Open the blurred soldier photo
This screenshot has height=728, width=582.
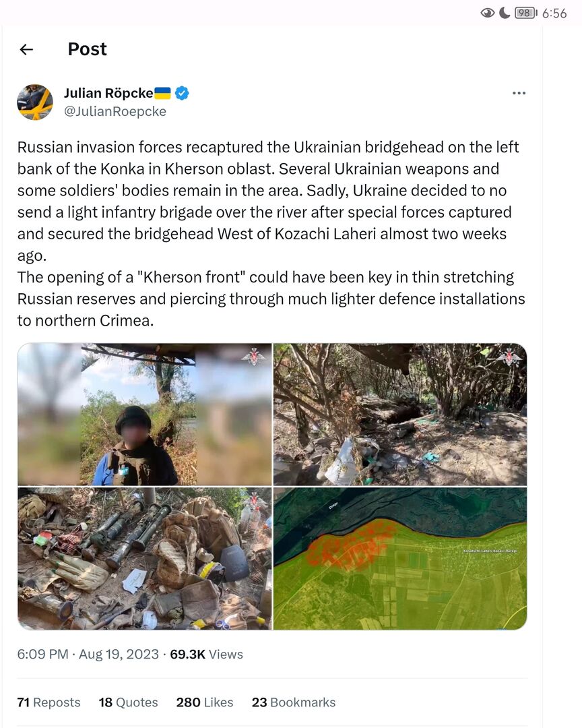tap(145, 414)
